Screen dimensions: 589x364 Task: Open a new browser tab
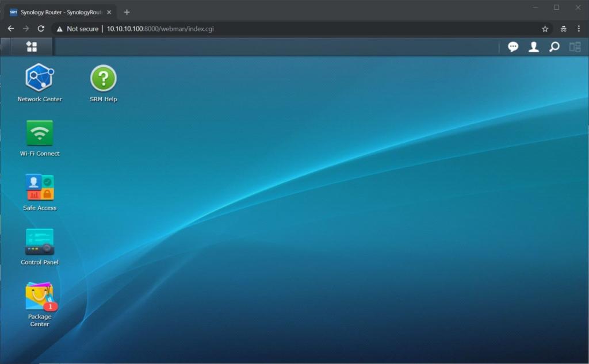click(127, 13)
